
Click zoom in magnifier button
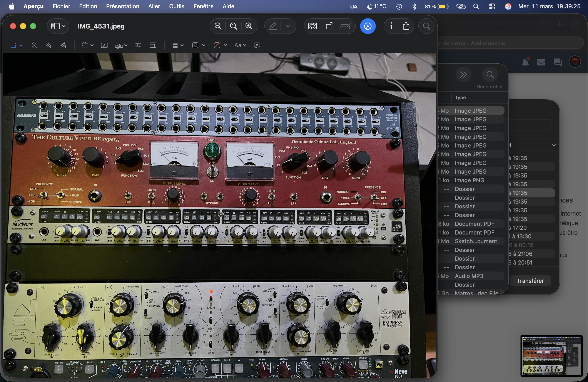tap(249, 26)
